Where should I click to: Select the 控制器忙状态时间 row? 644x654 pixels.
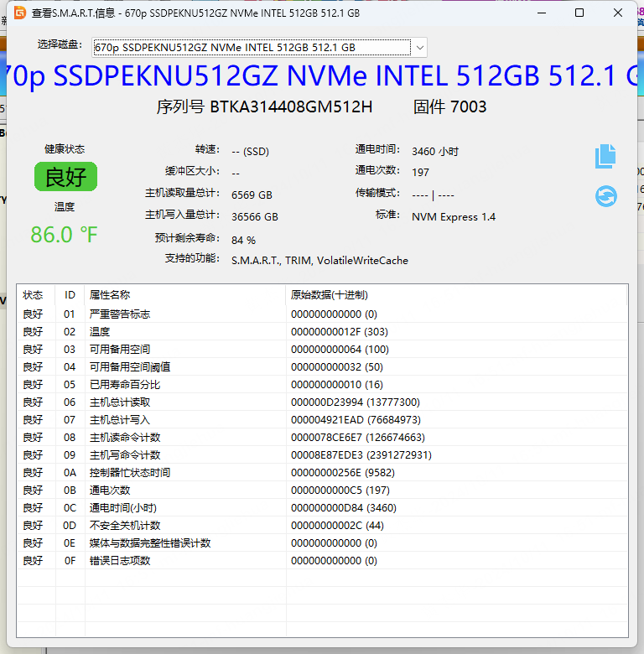(x=322, y=473)
